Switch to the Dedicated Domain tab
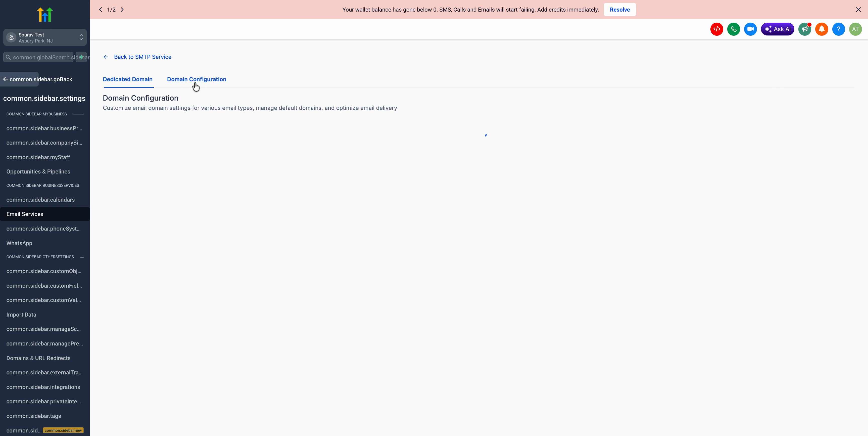The height and width of the screenshot is (436, 868). pos(128,79)
